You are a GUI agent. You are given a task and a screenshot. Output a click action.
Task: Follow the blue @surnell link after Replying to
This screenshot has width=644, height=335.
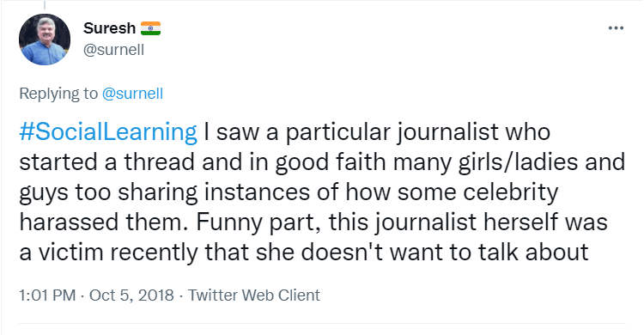point(132,94)
